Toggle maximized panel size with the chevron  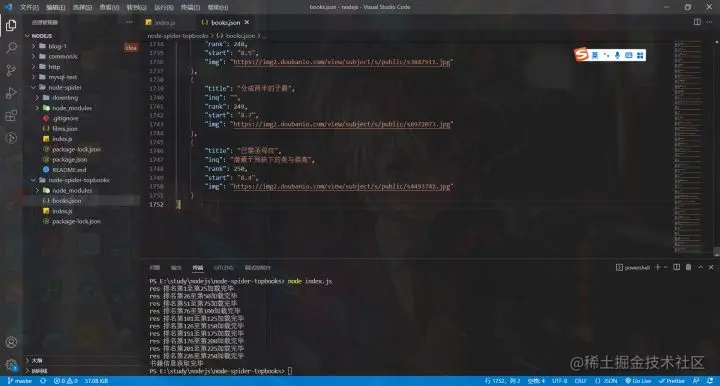(x=701, y=267)
